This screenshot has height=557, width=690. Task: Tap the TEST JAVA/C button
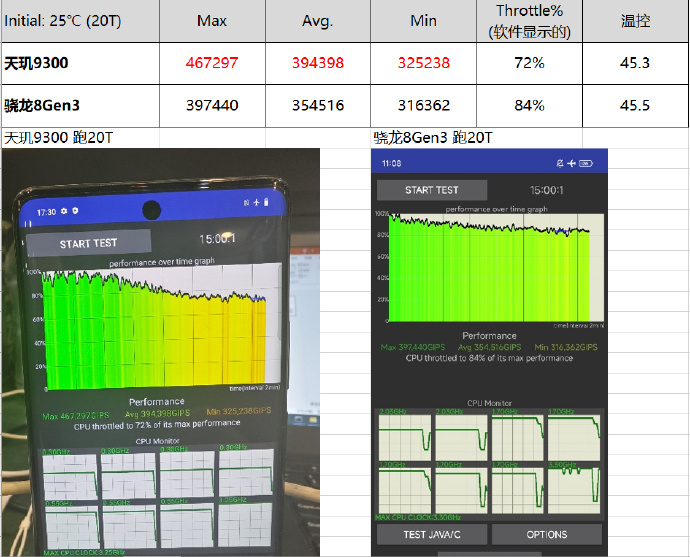(x=432, y=535)
